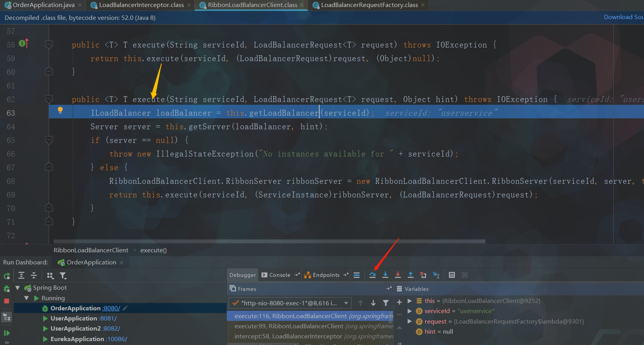Close the OrderApplication dashboard tab

coord(121,263)
